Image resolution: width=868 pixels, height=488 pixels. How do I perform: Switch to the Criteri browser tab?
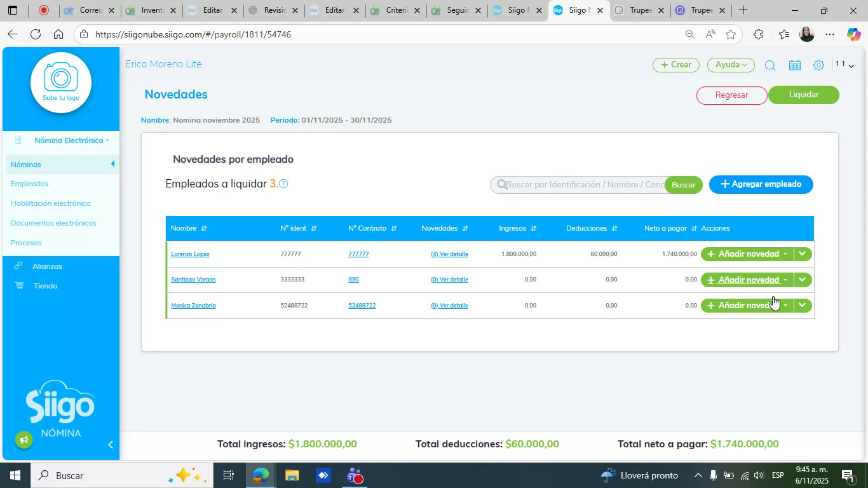pyautogui.click(x=395, y=10)
